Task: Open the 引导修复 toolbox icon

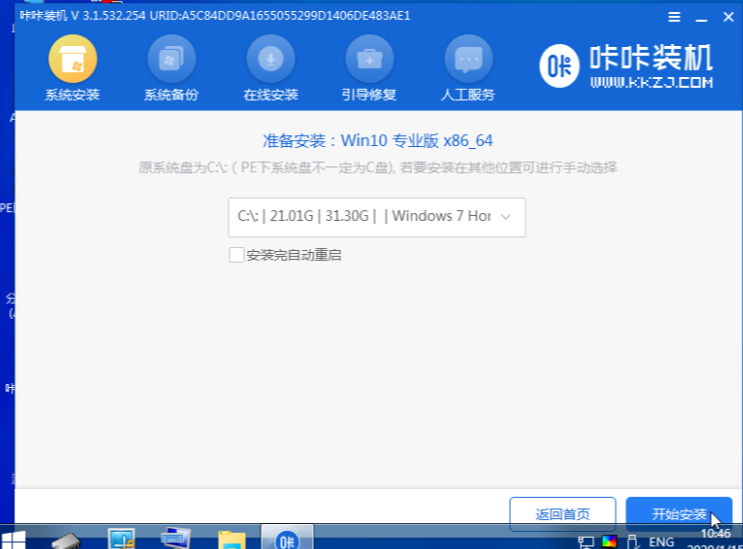Action: (369, 62)
